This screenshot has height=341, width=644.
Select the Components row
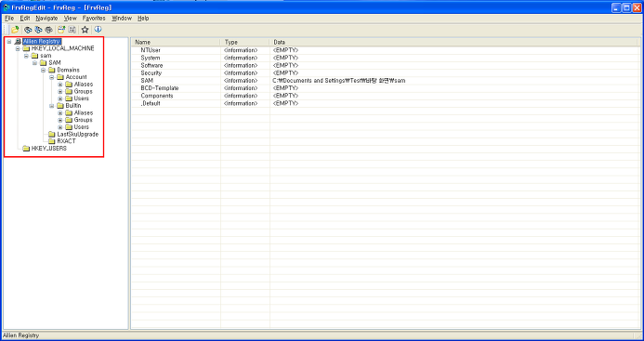386,96
